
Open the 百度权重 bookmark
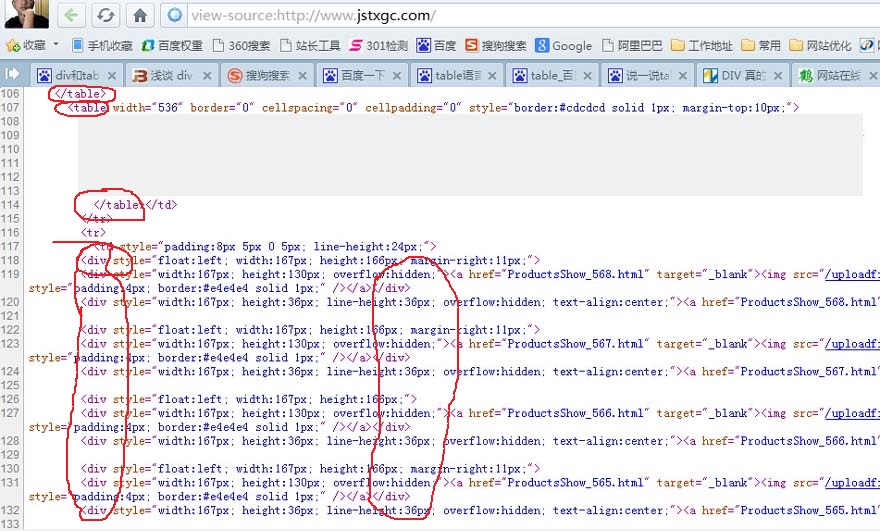pos(171,45)
